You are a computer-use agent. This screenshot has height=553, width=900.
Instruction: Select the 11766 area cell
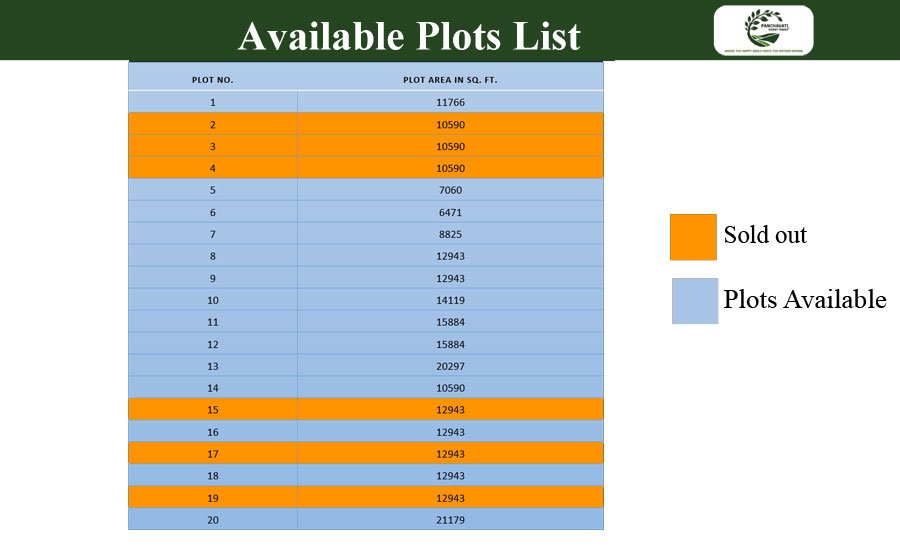tap(450, 102)
